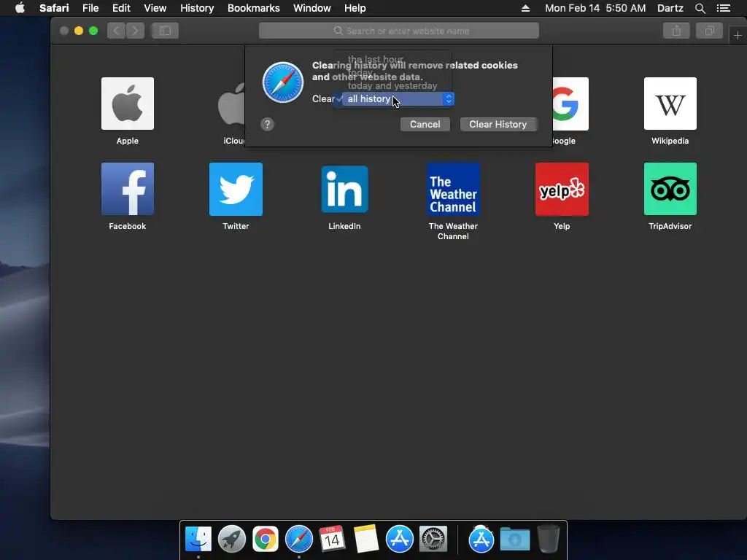Click the Dartz user name
This screenshot has height=560, width=747.
point(670,8)
